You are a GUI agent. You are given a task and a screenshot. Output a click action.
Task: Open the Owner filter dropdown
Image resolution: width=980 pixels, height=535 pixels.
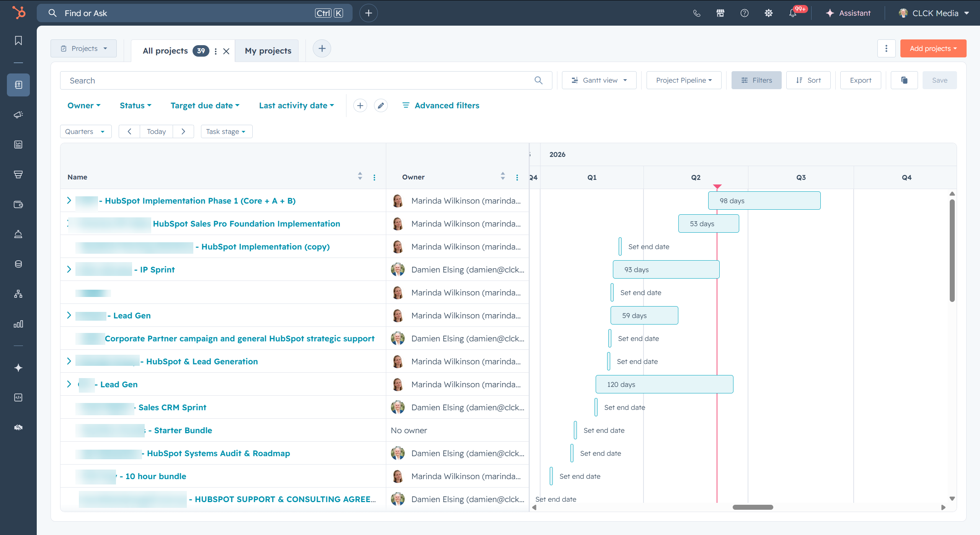pos(84,106)
